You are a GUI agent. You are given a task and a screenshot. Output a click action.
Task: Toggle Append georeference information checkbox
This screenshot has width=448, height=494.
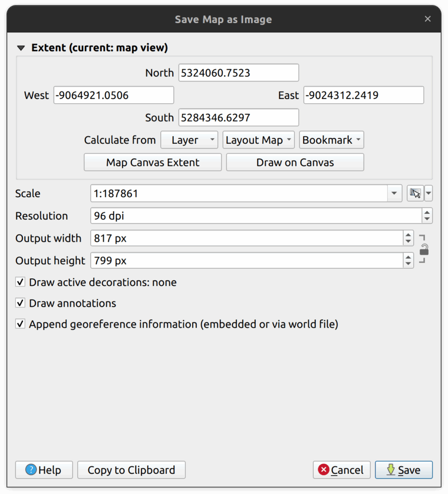20,324
